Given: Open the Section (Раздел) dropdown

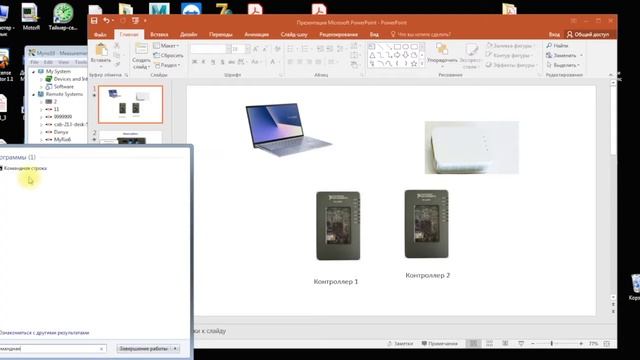Looking at the screenshot, I should coord(167,65).
